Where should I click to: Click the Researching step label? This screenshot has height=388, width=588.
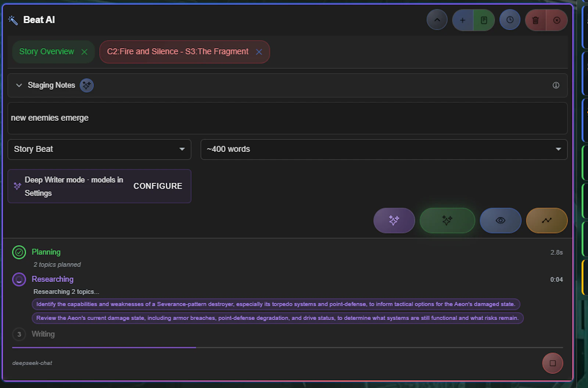(x=53, y=279)
